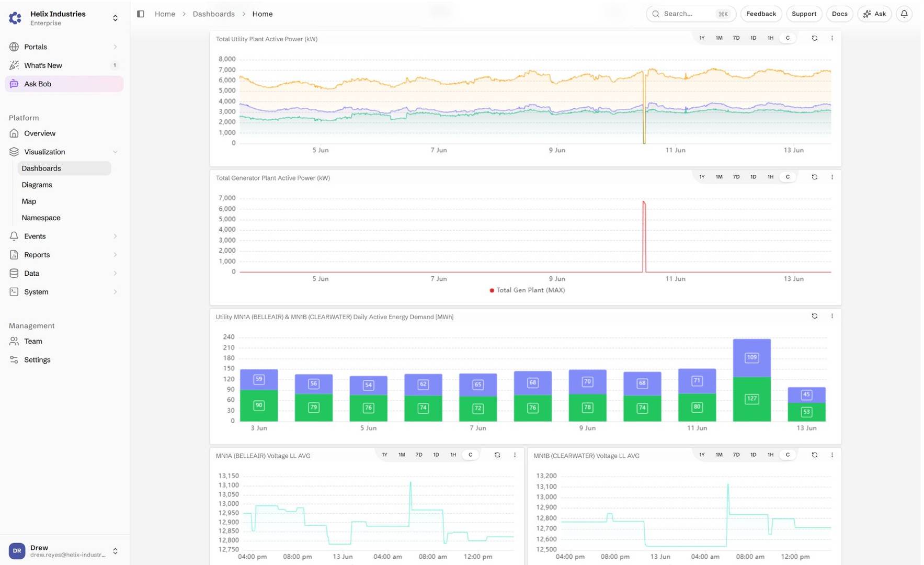The width and height of the screenshot is (924, 565).
Task: Refresh the Daily Active Energy Demand chart
Action: [815, 316]
